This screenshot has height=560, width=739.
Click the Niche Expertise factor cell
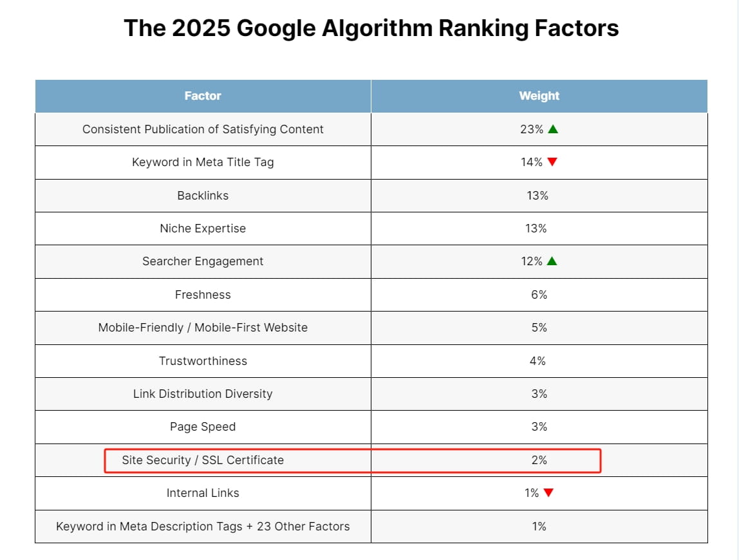pyautogui.click(x=203, y=229)
